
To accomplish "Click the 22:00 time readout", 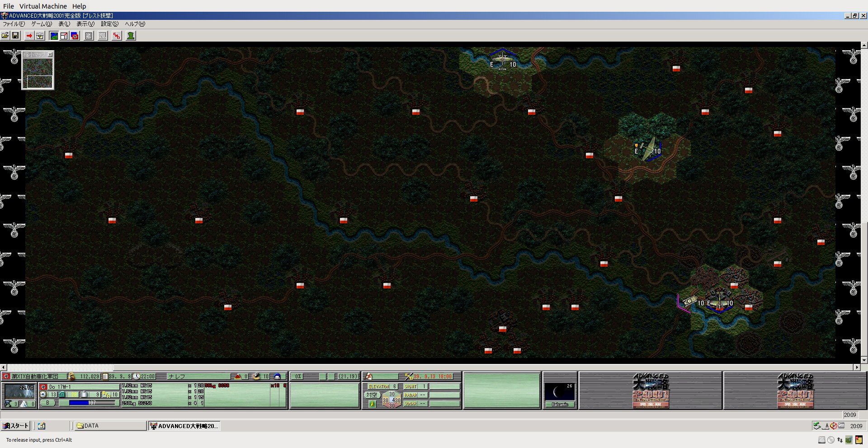I will point(148,376).
